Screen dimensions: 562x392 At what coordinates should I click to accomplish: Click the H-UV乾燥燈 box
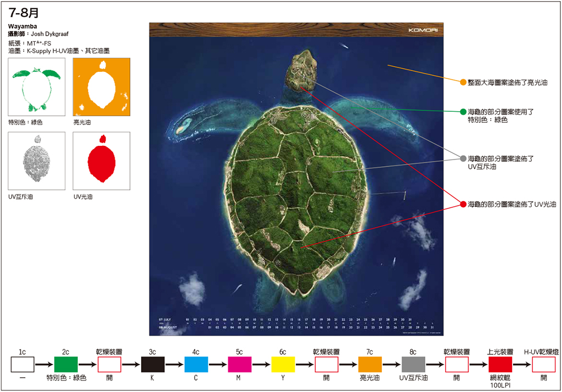pyautogui.click(x=543, y=363)
